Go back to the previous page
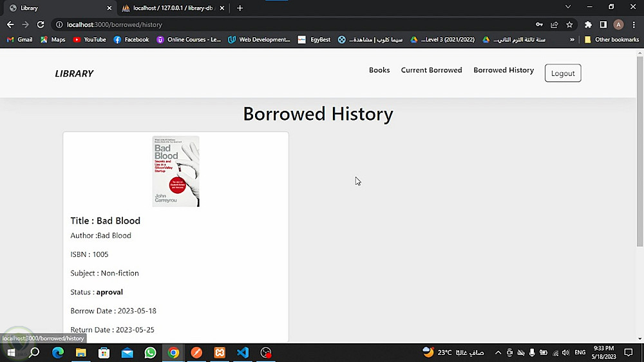The width and height of the screenshot is (644, 362). [10, 24]
